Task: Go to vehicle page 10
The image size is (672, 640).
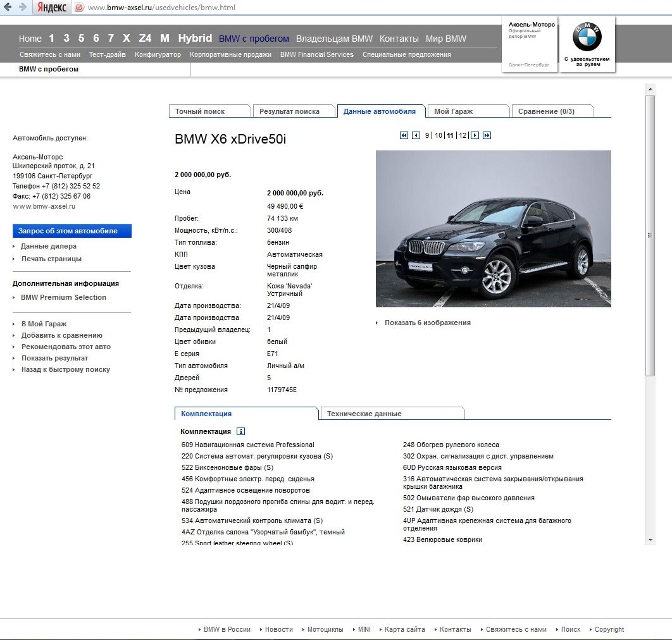Action: tap(439, 135)
